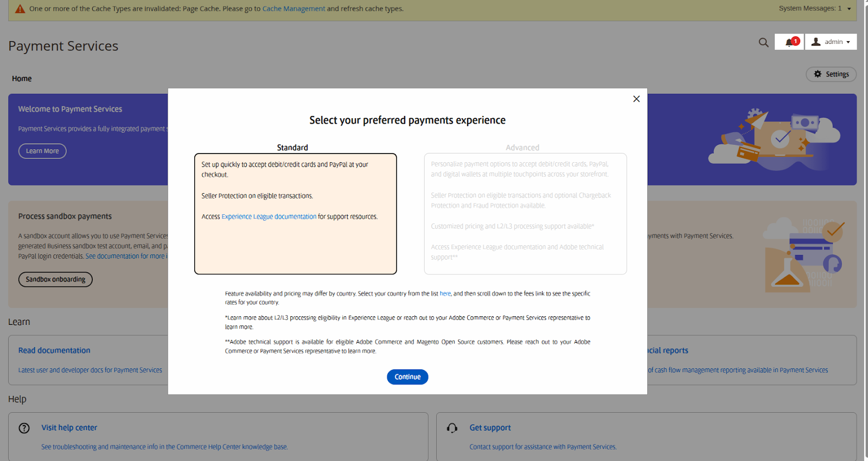868x461 pixels.
Task: Open the Visit help center link
Action: pyautogui.click(x=69, y=427)
